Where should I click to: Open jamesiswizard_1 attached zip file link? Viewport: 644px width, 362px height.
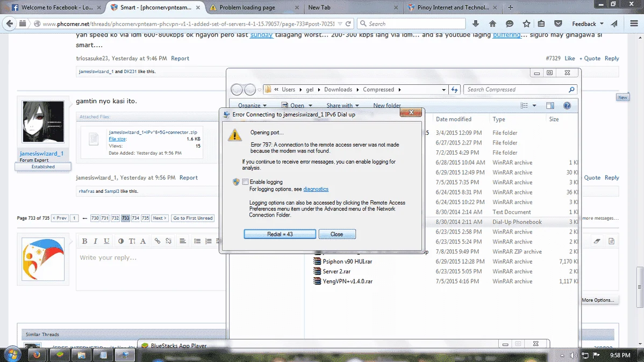(153, 132)
